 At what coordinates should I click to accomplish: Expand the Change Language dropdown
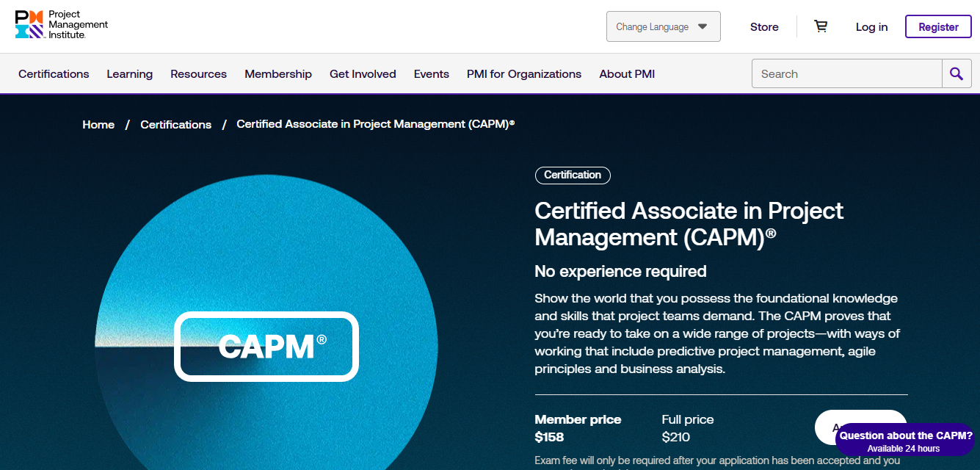pyautogui.click(x=663, y=26)
